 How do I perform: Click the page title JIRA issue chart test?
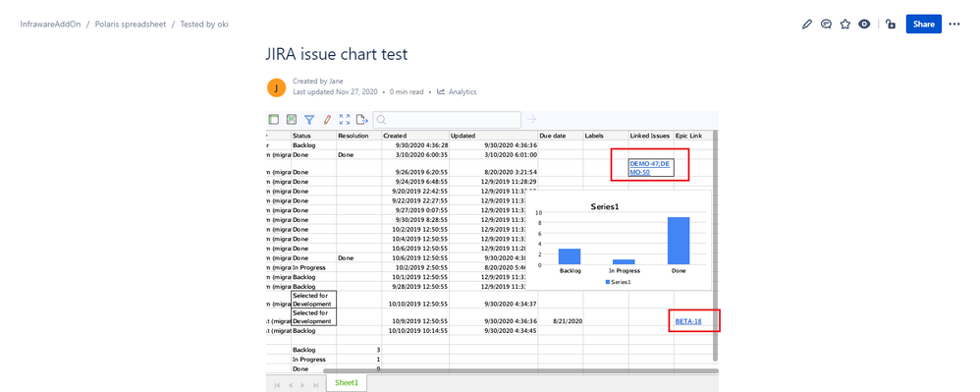337,54
